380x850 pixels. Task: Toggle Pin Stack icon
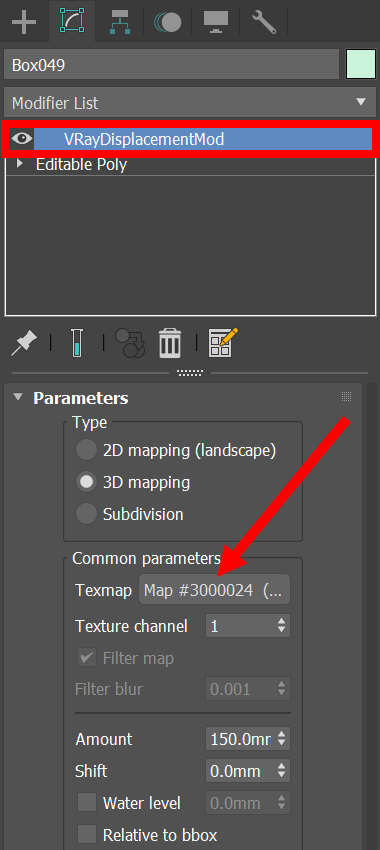(24, 344)
